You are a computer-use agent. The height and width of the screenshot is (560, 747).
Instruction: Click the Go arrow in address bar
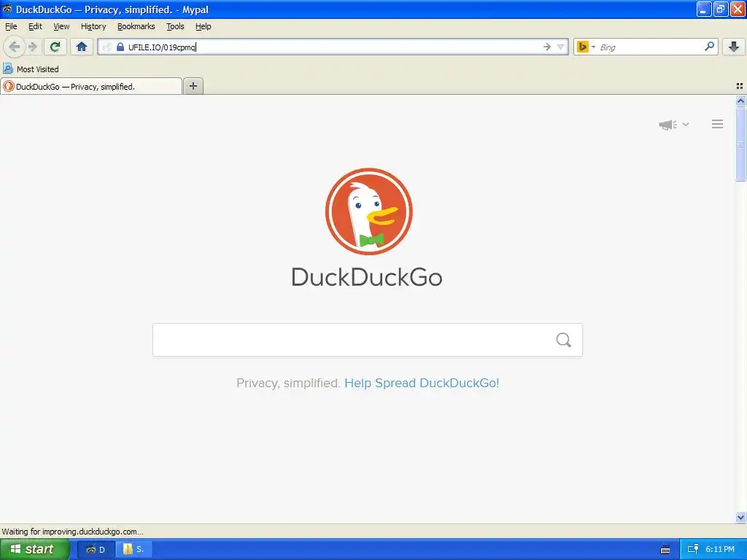click(x=547, y=47)
